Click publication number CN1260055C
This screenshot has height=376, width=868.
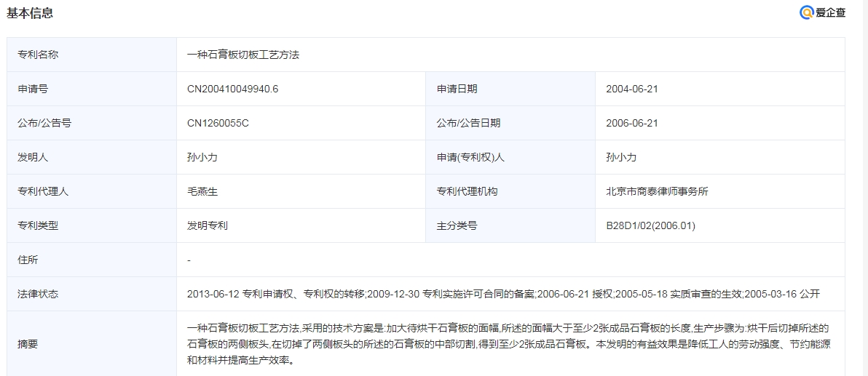[218, 123]
